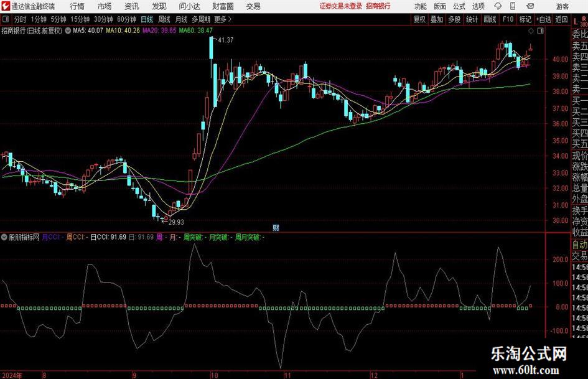Screen dimensions: 588x379
Task: Click the 月CCI indicator label
Action: pyautogui.click(x=52, y=237)
